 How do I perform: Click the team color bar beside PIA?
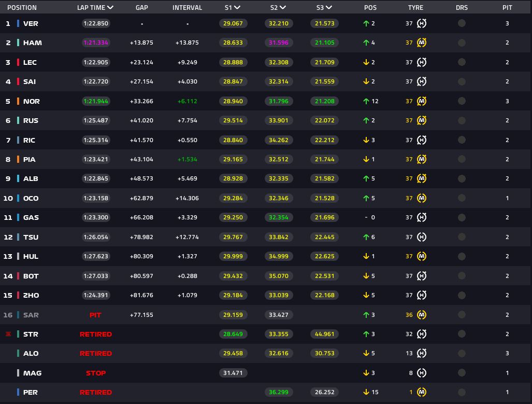click(x=18, y=159)
